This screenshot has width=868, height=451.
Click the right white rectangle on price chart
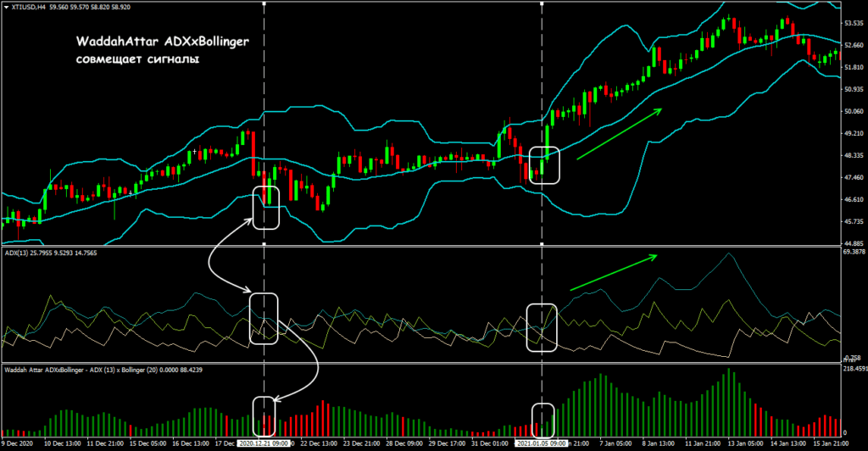click(x=544, y=165)
